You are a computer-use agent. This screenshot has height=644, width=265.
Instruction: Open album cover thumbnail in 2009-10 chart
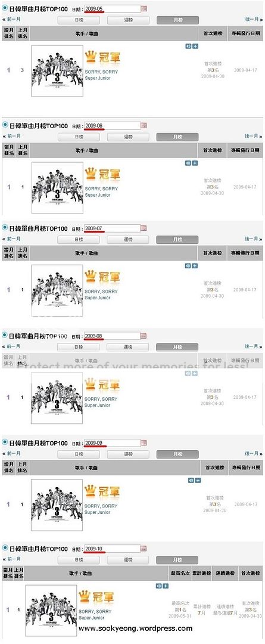(x=51, y=611)
